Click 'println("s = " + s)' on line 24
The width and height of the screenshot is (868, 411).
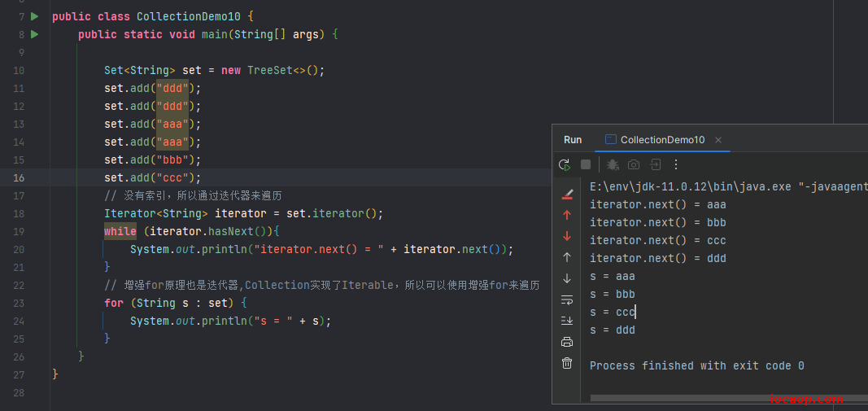(x=264, y=321)
